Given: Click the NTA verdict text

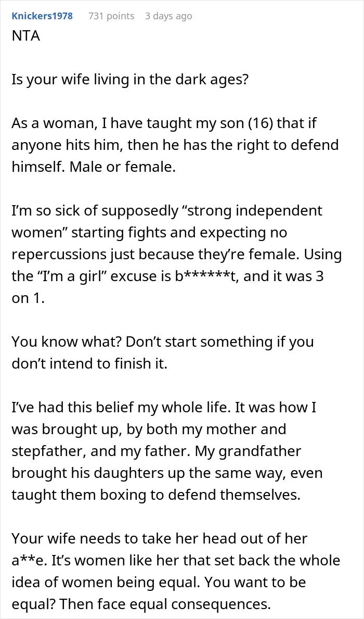Looking at the screenshot, I should pos(25,37).
